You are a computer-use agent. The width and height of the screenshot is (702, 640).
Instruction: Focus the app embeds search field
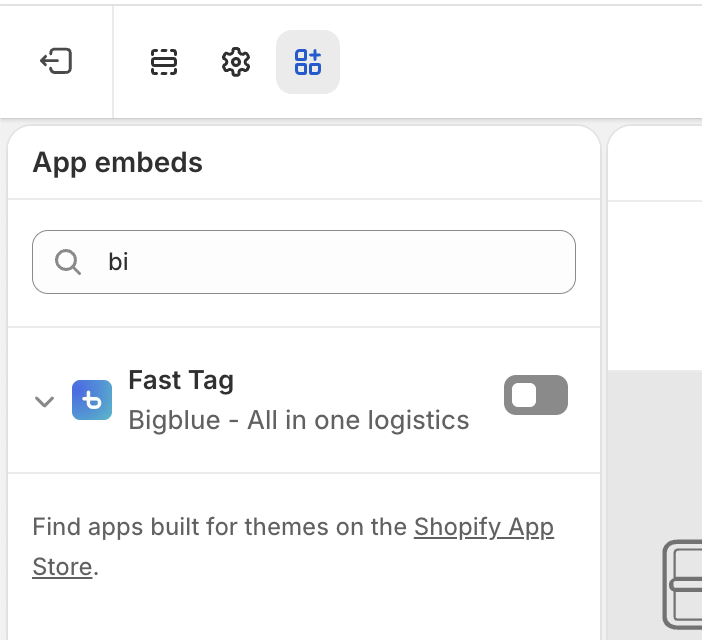pyautogui.click(x=304, y=262)
